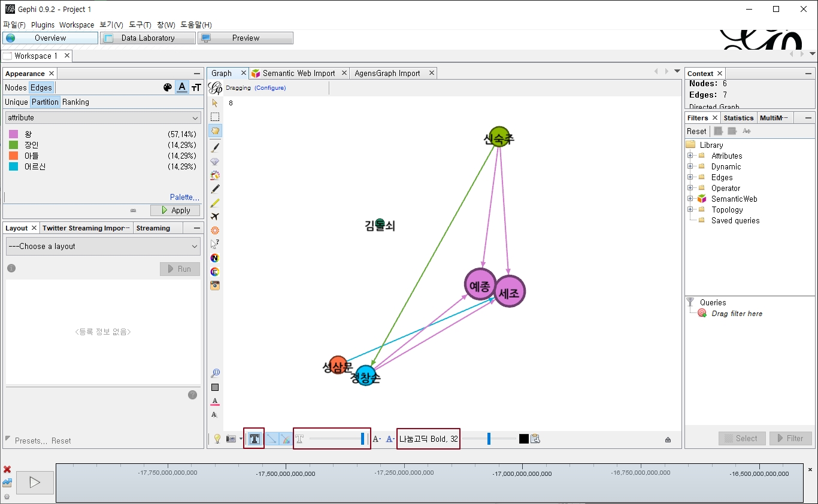Toggle node label visibility with the T button
The height and width of the screenshot is (504, 818).
pos(253,438)
